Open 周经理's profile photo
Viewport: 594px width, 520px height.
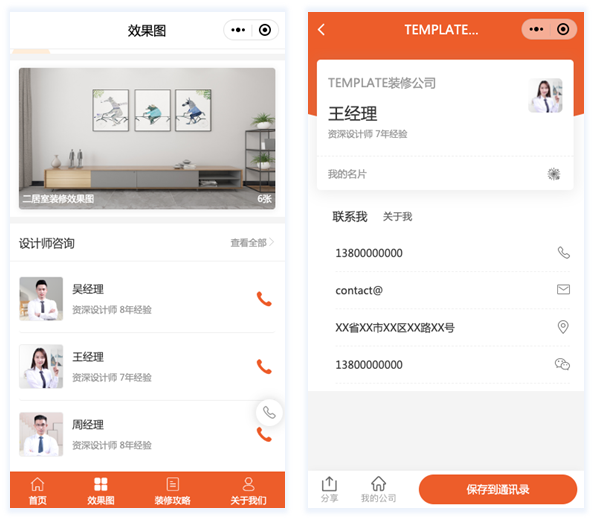(x=41, y=434)
